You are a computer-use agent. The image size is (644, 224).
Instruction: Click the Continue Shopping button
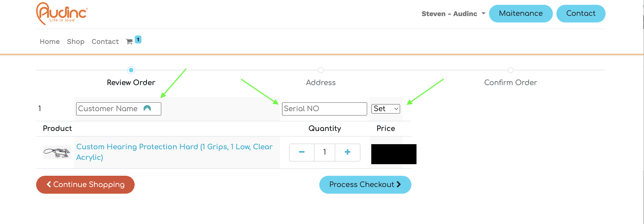pos(85,184)
